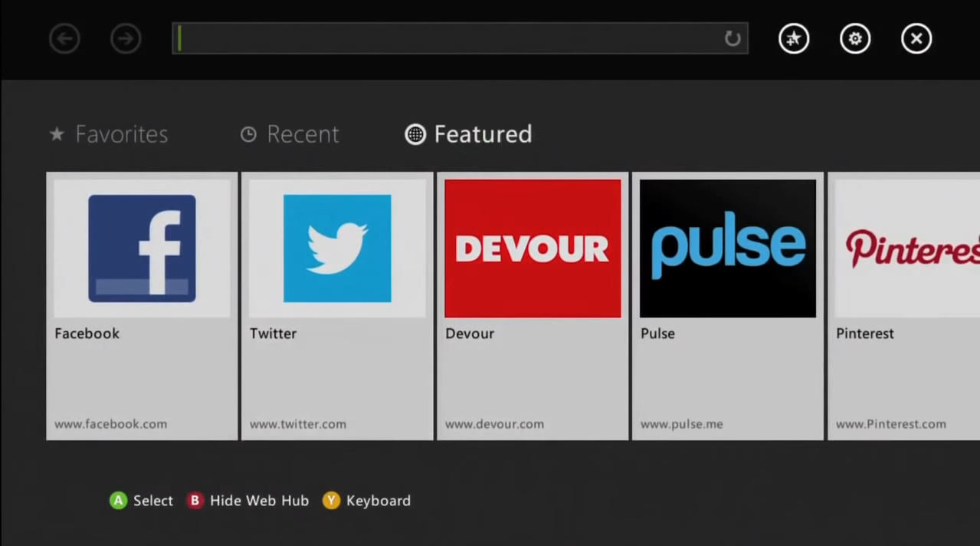Open the Twitter bird thumbnail

(x=337, y=248)
